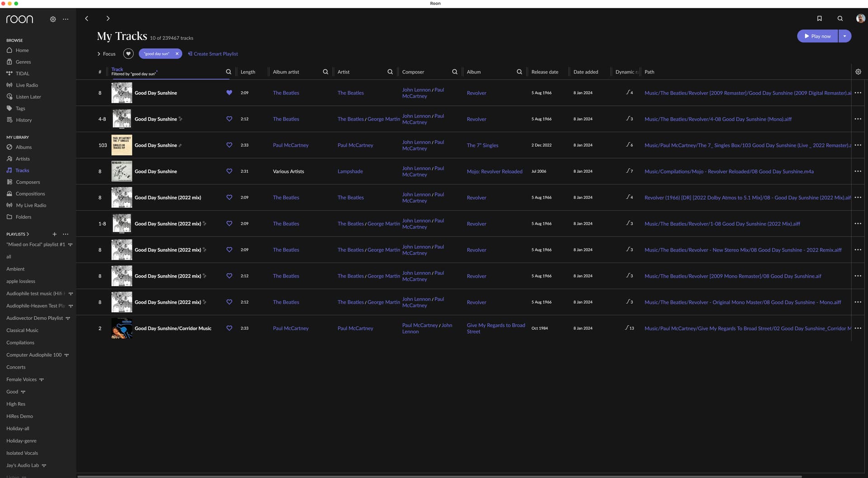Search within the Artist column

tap(390, 72)
